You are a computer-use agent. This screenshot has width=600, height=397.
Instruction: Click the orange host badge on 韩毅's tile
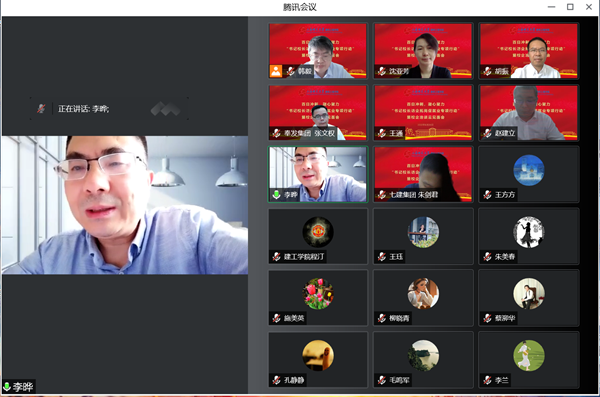(x=276, y=71)
